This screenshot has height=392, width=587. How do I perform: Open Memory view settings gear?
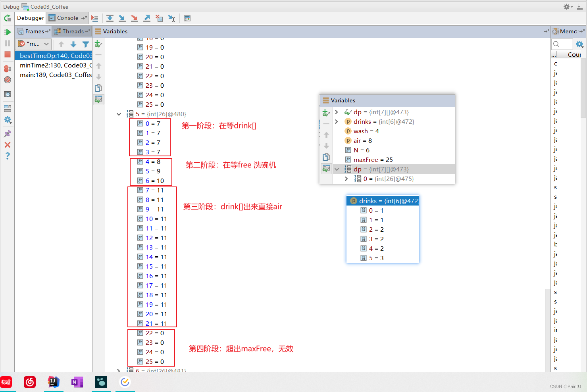(579, 44)
